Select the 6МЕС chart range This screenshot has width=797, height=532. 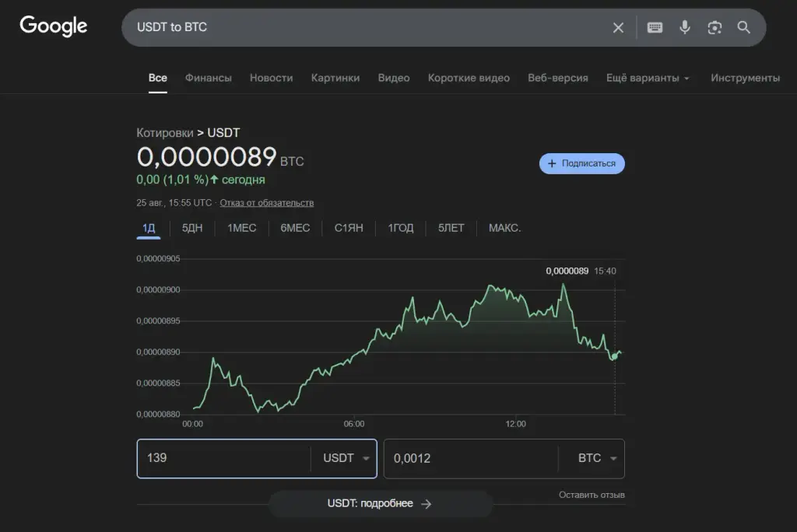295,228
